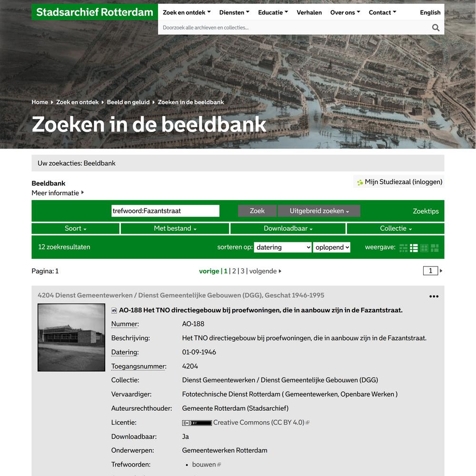The image size is (476, 476).
Task: Open the bouwen keyword link
Action: (x=204, y=465)
